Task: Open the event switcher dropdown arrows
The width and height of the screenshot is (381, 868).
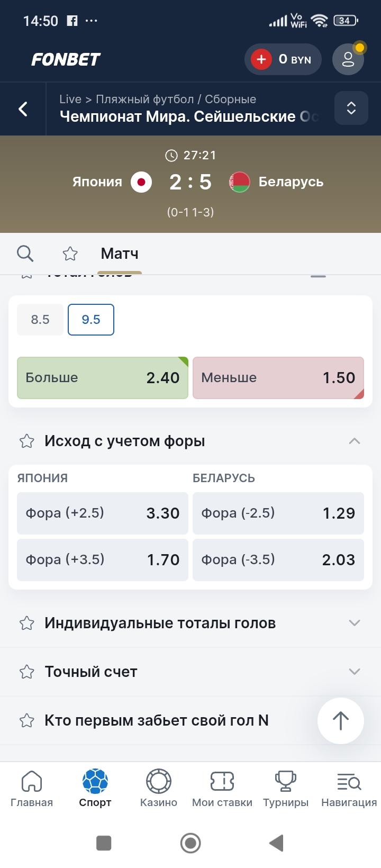Action: click(x=351, y=108)
